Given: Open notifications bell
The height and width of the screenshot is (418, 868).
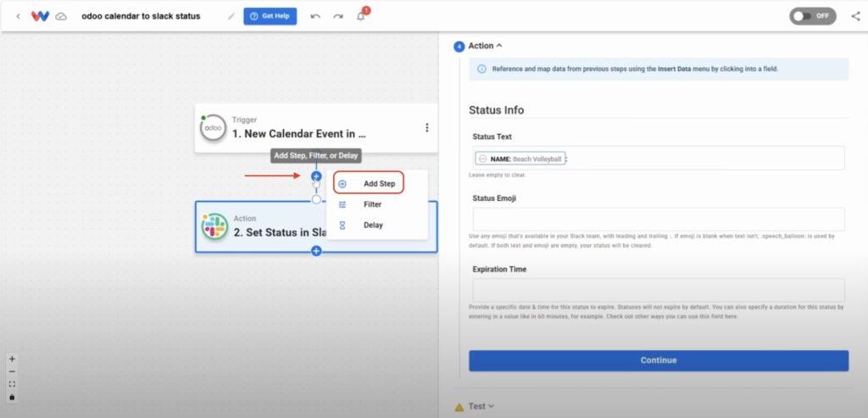Looking at the screenshot, I should click(x=361, y=16).
